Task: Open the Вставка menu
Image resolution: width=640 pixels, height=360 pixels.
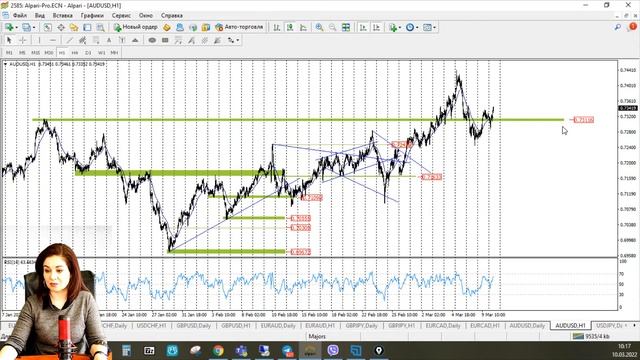Action: click(62, 16)
